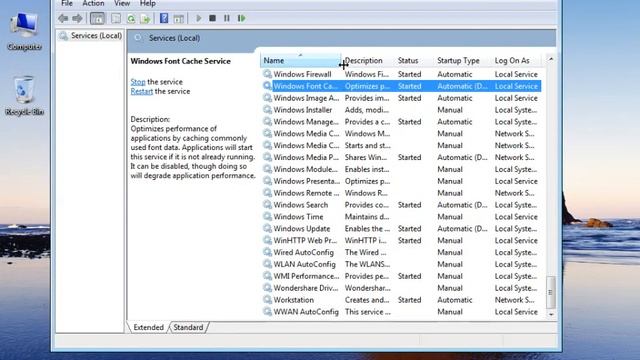Toggle Show/Hide Console Tree toolbar icon
Screen dimensions: 640x360
tap(97, 18)
